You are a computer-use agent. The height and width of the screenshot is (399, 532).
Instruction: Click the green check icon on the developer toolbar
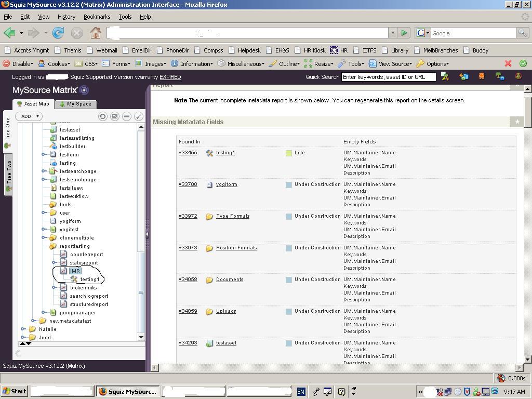(x=523, y=63)
